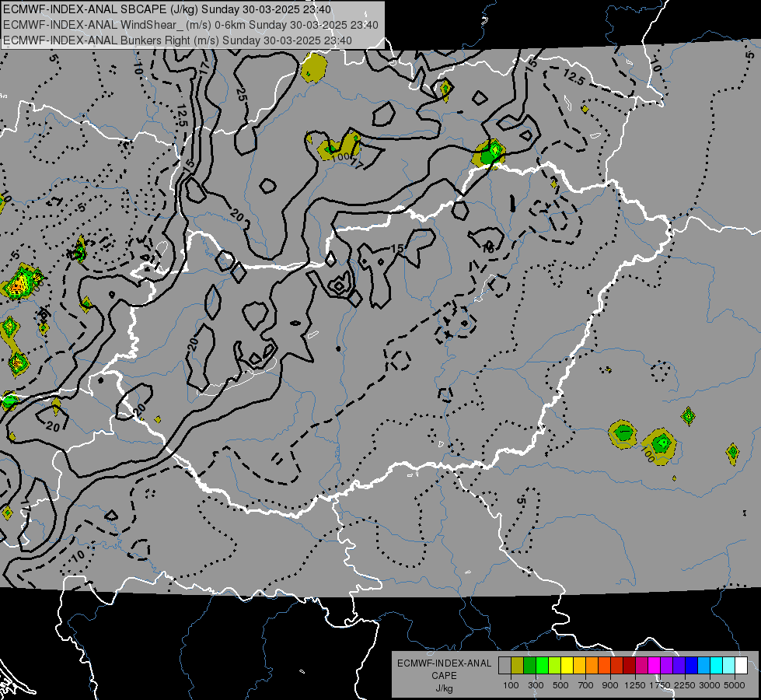Click the legend tick label 700
The width and height of the screenshot is (761, 700).
pyautogui.click(x=585, y=685)
